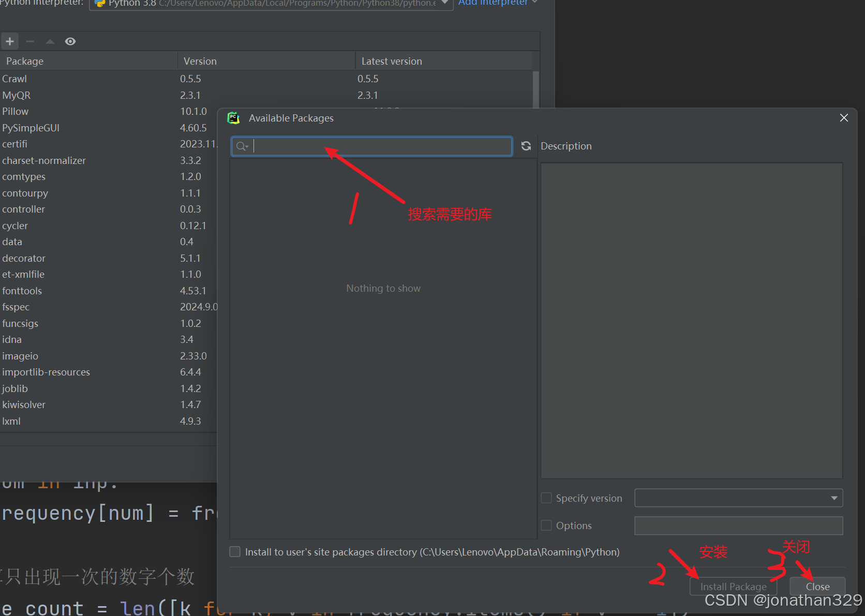The width and height of the screenshot is (865, 616).
Task: Click latest version 2.3.1 of MyQR
Action: tap(368, 95)
